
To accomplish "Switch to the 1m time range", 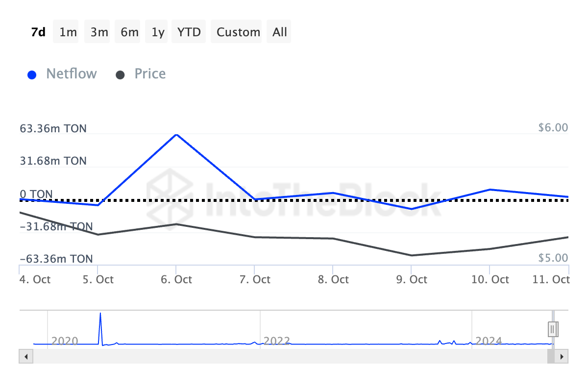I will (68, 32).
